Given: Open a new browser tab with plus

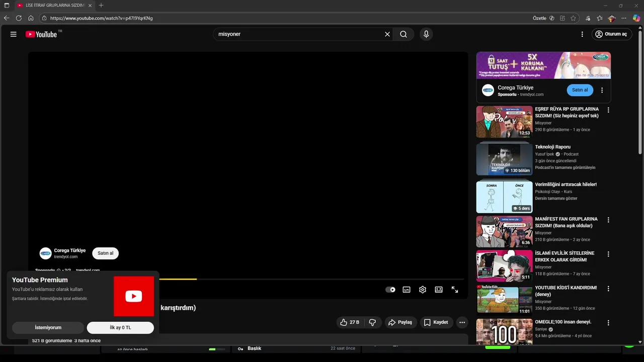Looking at the screenshot, I should pos(101,5).
